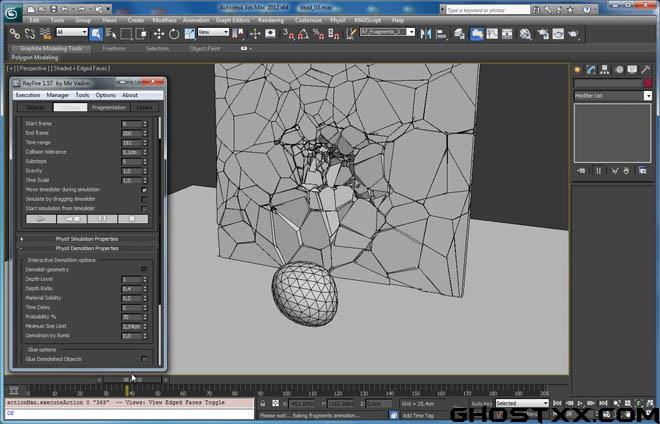The width and height of the screenshot is (660, 424).
Task: Open the selection filter All dropdown
Action: [72, 32]
